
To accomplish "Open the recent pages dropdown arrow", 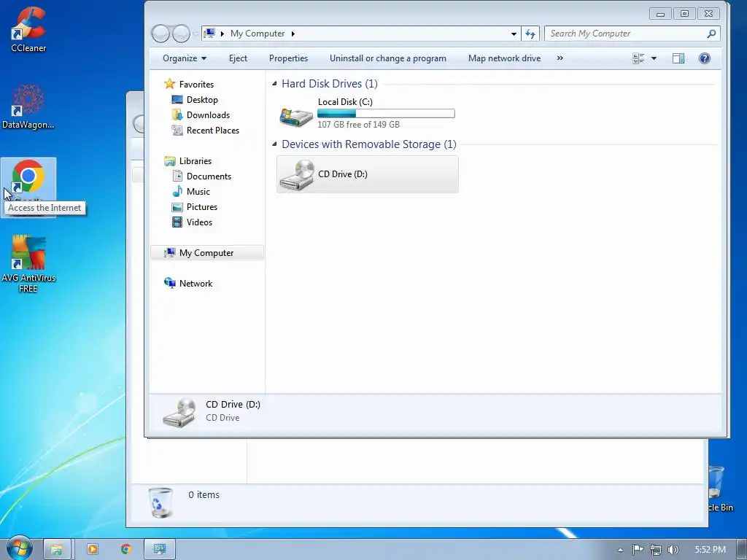I will 196,34.
